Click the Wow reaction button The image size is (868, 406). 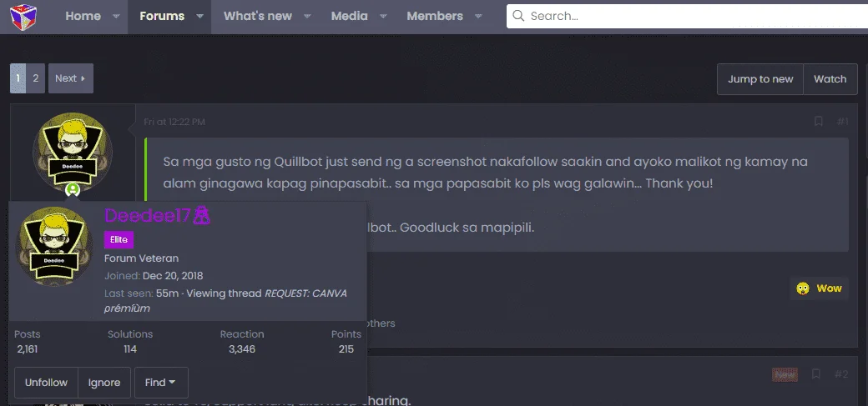pyautogui.click(x=820, y=288)
